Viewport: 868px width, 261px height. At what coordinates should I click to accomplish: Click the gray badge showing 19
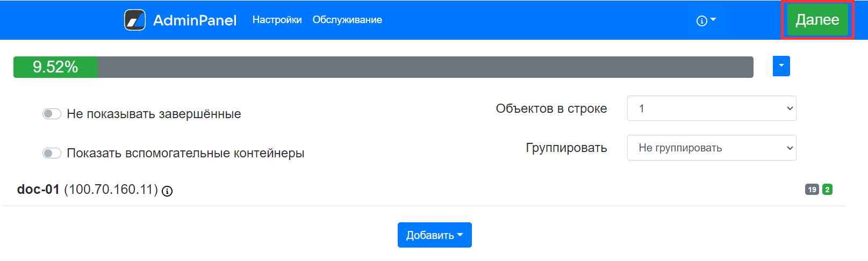click(812, 190)
